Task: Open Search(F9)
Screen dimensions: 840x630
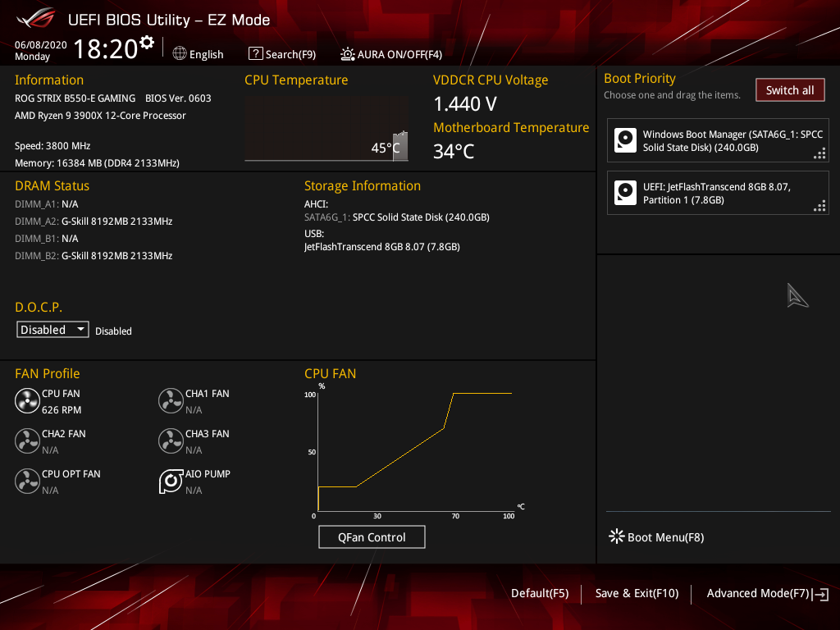Action: coord(290,54)
